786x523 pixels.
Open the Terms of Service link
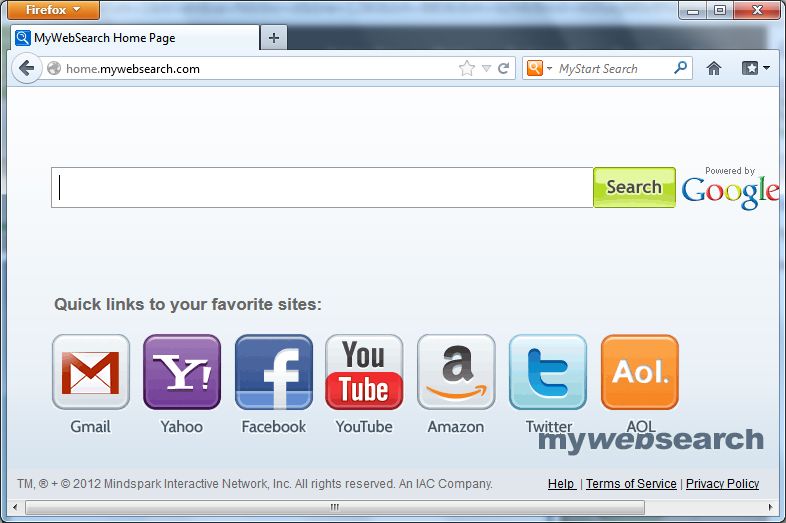tap(631, 483)
